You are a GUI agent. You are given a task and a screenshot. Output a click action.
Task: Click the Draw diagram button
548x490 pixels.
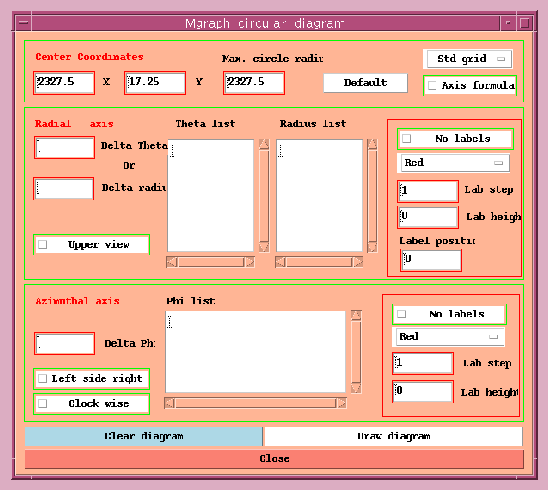[x=394, y=436]
